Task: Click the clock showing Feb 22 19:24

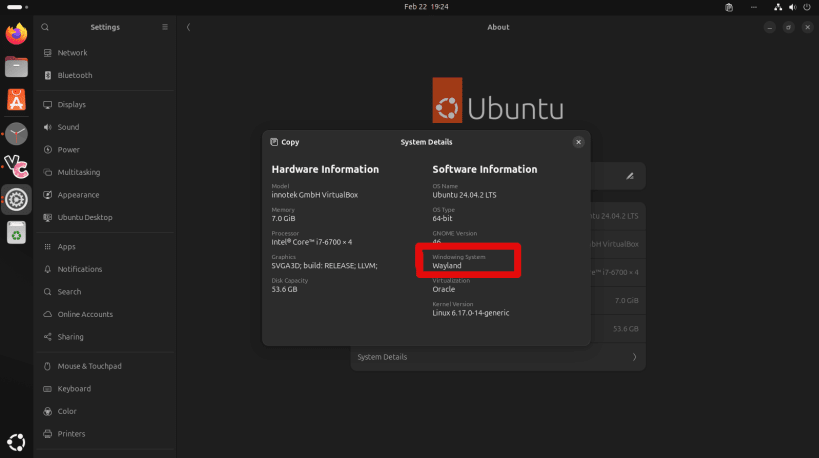Action: pos(426,7)
